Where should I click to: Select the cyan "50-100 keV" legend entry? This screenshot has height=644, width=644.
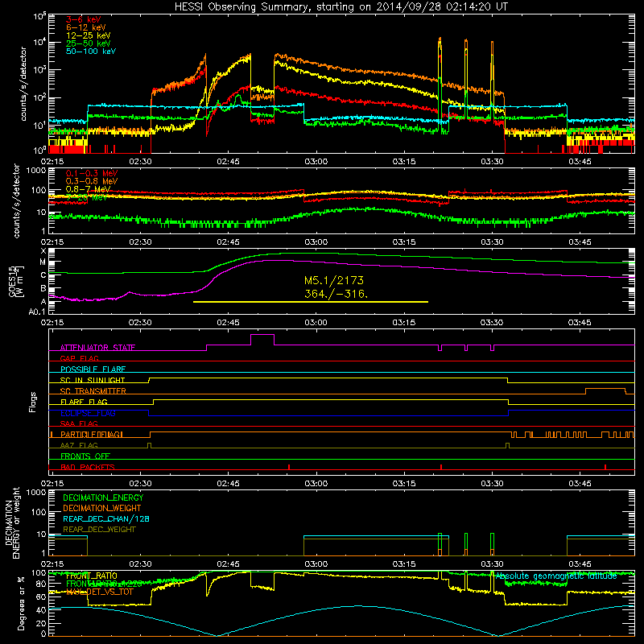coord(91,52)
